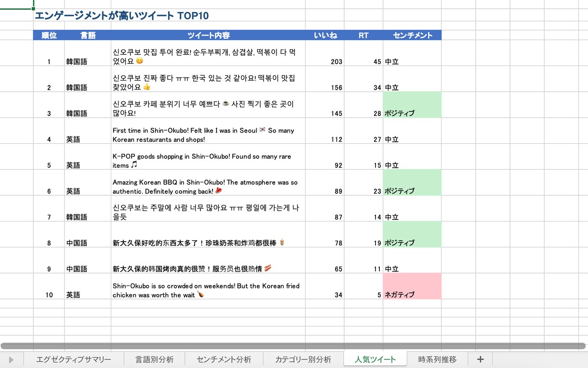Click the likes value 112
Image resolution: width=588 pixels, height=368 pixels.
(325, 131)
